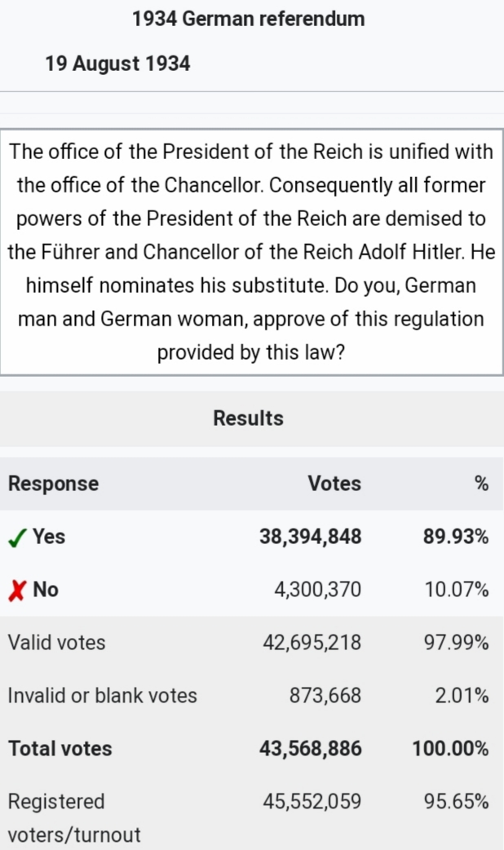Click the 'Valid votes' row label
Image resolution: width=504 pixels, height=850 pixels.
tap(57, 643)
